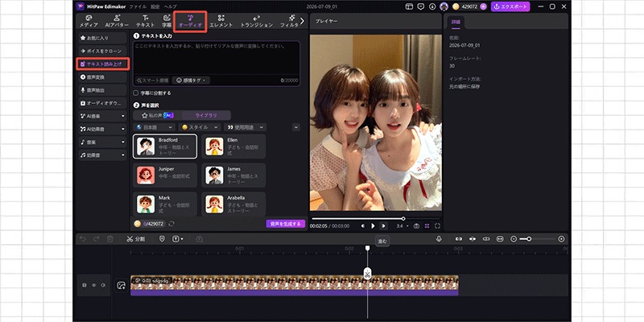Image resolution: width=644 pixels, height=322 pixels.
Task: Open ボイスをクローン in the sidebar
Action: tap(102, 51)
